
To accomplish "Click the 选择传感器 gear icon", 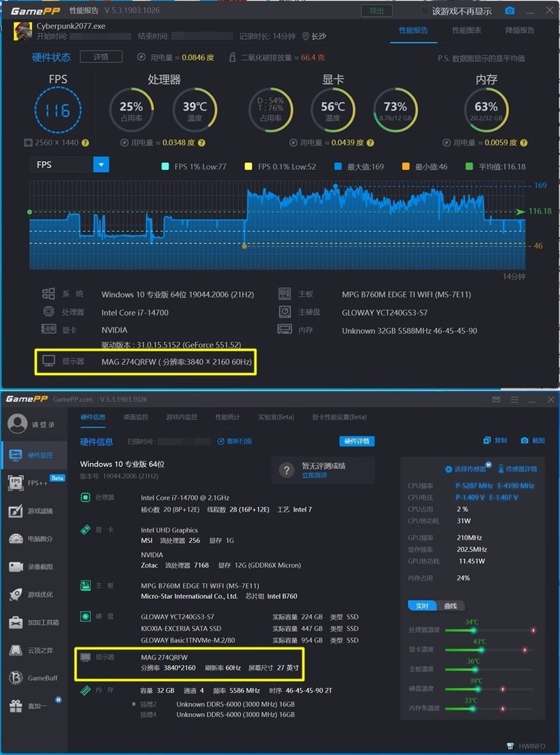I will point(448,469).
